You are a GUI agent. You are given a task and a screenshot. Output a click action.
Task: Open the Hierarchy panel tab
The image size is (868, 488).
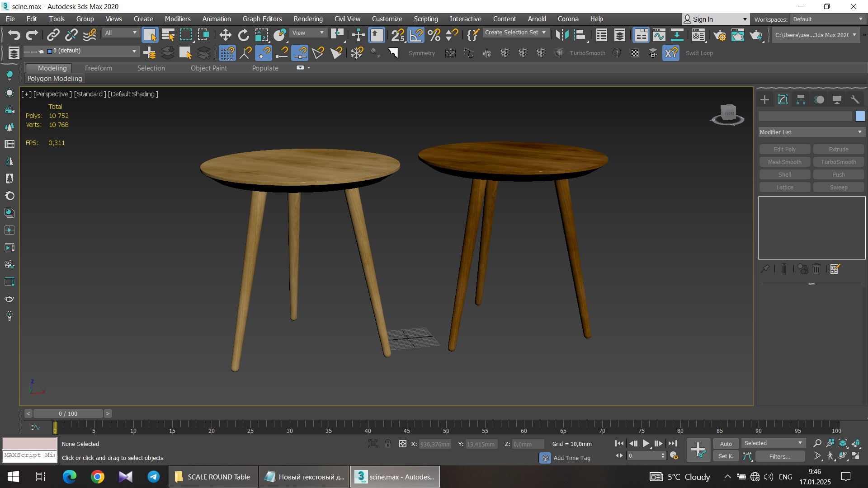pyautogui.click(x=801, y=99)
